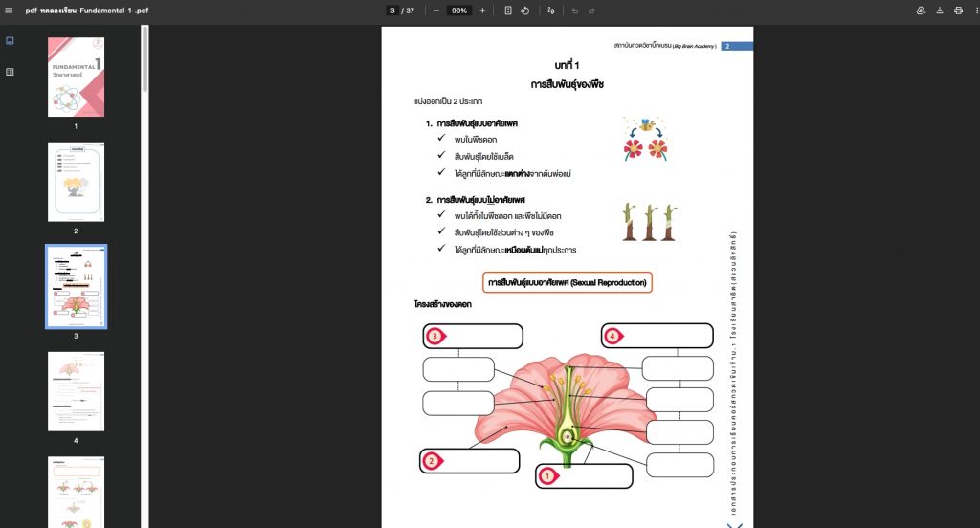This screenshot has height=528, width=980.
Task: Switch to thumbnails view in sidebar
Action: click(10, 41)
